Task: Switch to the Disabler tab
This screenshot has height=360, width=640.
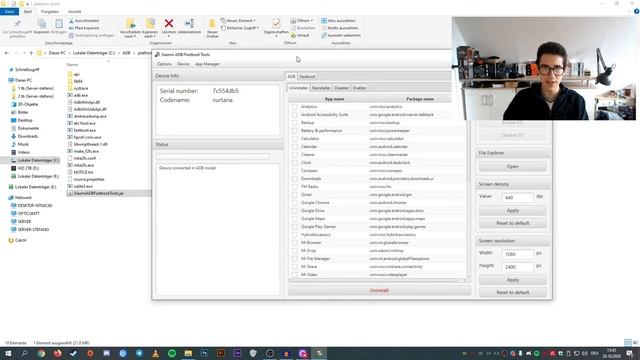Action: pyautogui.click(x=342, y=88)
